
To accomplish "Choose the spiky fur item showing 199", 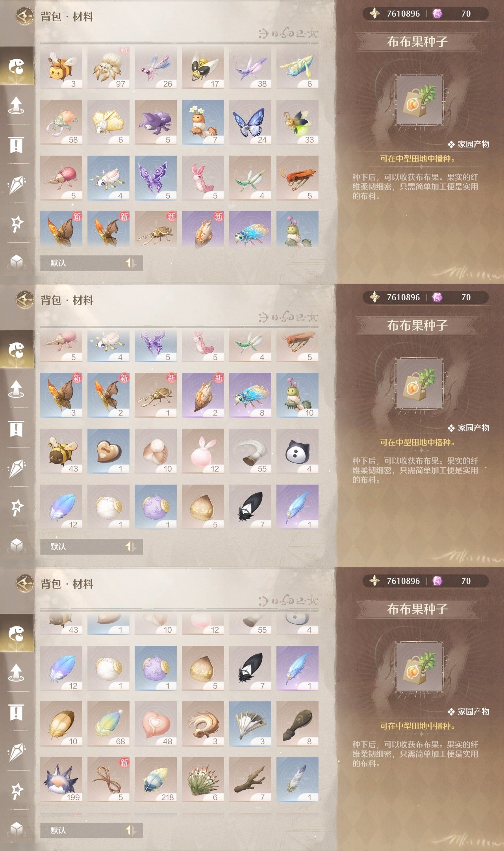I will coord(61,780).
